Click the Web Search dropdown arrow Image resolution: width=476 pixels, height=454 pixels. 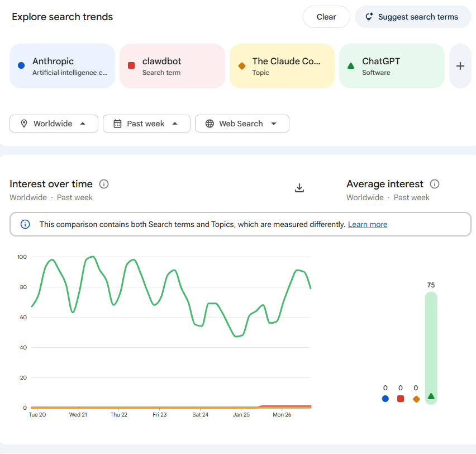274,124
